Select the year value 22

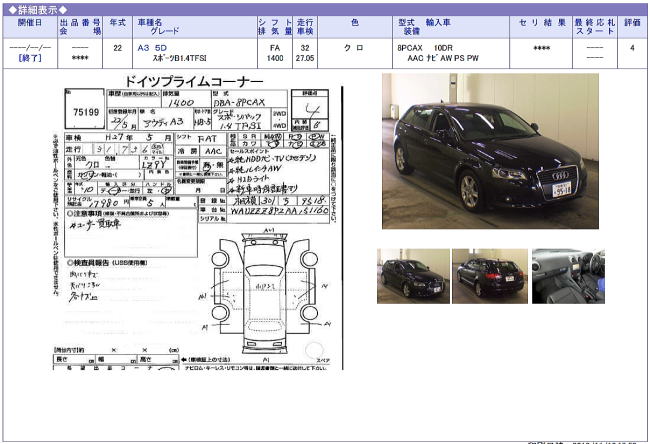point(118,48)
